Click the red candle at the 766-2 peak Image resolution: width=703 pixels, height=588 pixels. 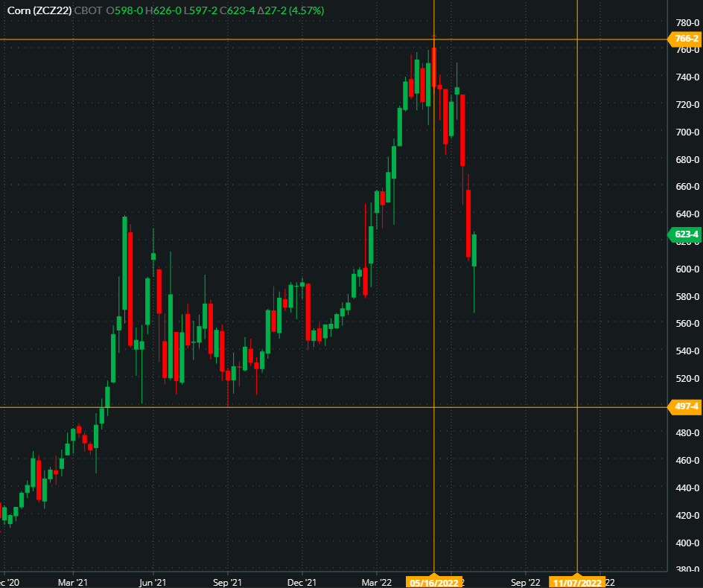433,67
